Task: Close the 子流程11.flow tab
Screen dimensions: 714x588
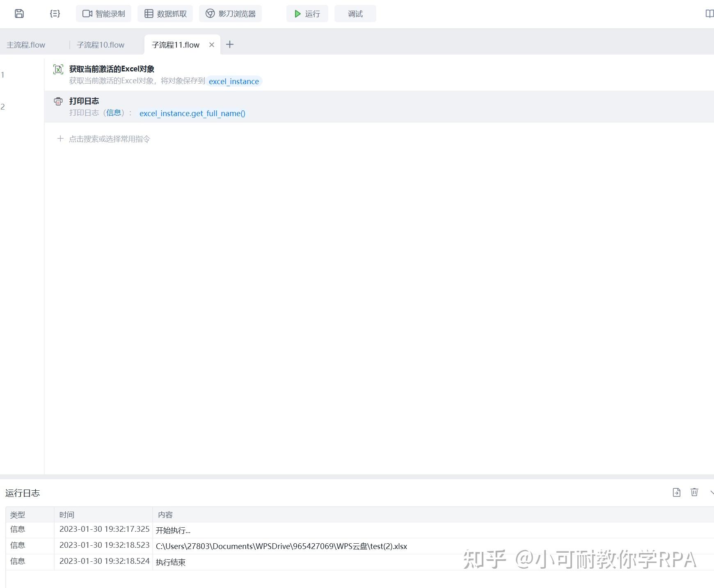Action: tap(212, 45)
